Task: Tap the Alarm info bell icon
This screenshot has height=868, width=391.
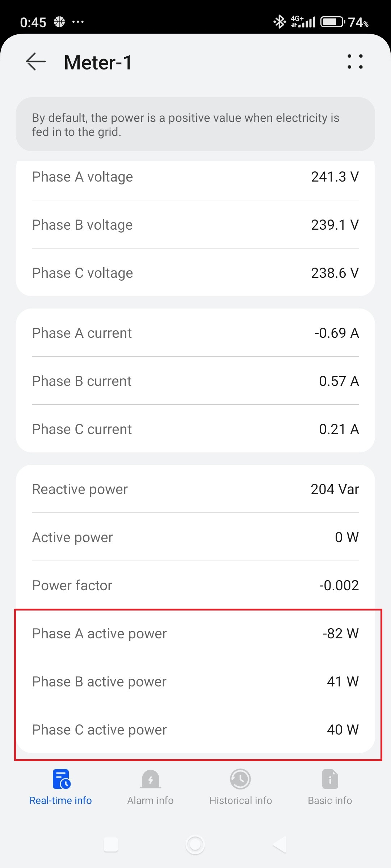Action: [151, 779]
